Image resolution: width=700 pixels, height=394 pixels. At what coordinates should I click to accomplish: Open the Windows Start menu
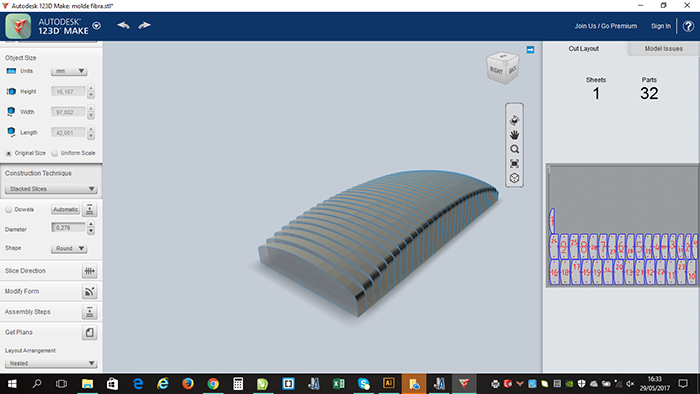(12, 384)
